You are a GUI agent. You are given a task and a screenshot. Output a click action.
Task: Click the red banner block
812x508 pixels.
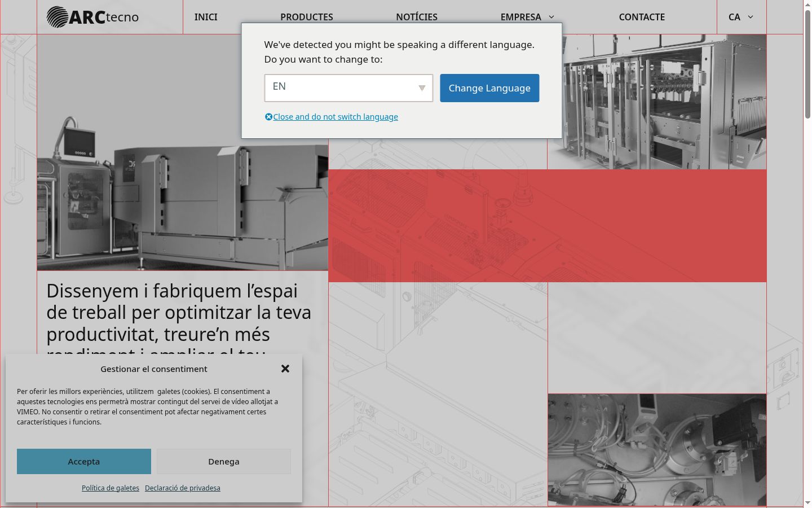(x=548, y=226)
